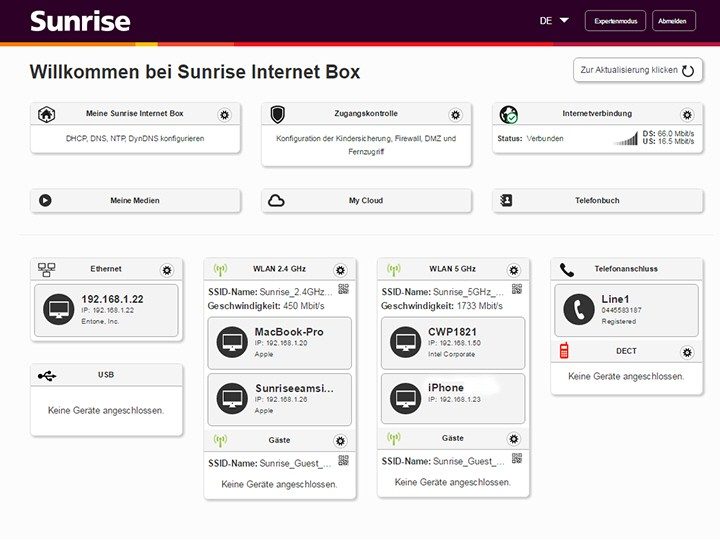Open the WLAN 5 GHz settings gear

514,270
